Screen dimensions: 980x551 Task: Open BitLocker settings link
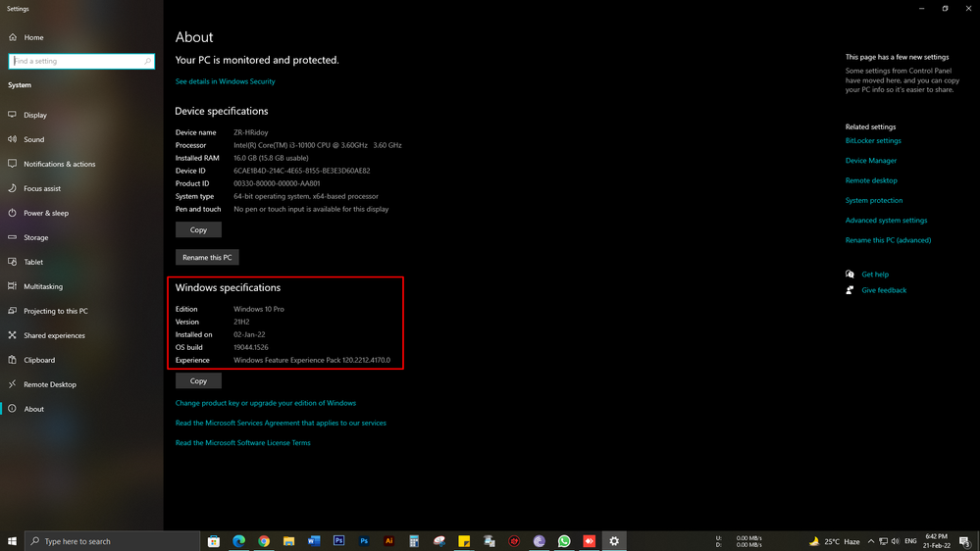873,140
